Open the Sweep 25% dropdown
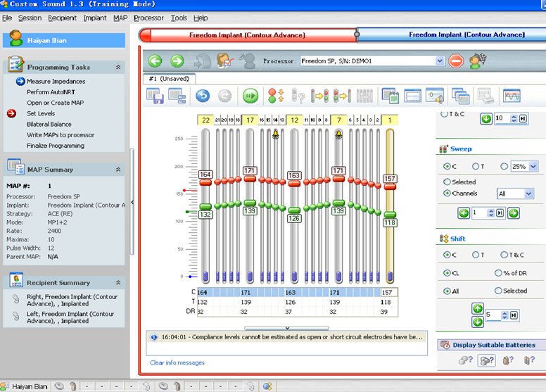The height and width of the screenshot is (392, 546). point(533,167)
